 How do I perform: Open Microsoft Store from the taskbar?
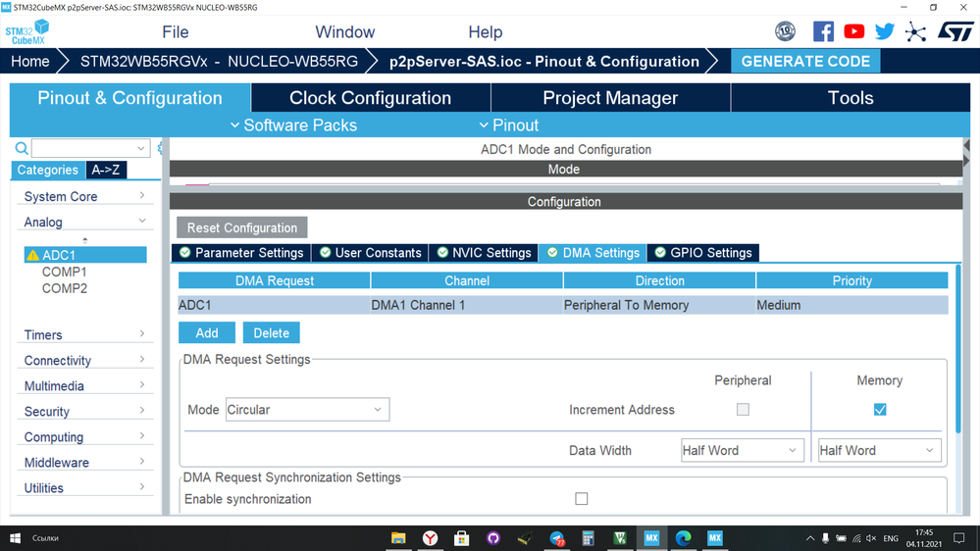click(x=461, y=538)
